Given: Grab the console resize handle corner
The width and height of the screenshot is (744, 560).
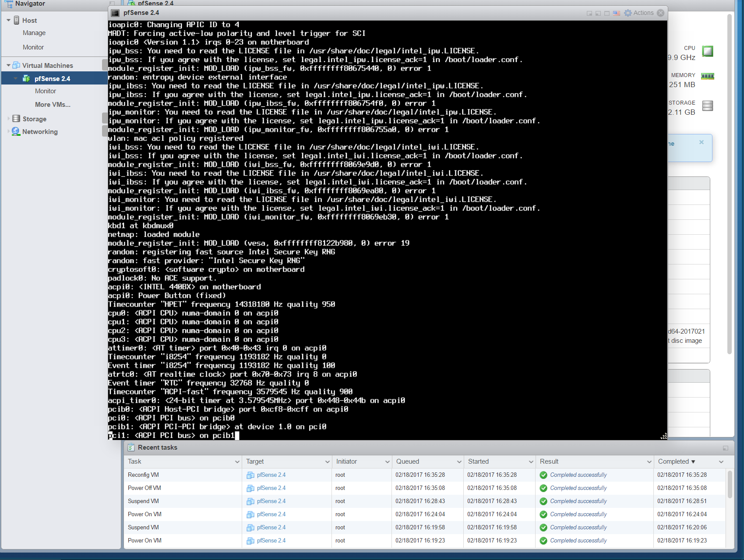Looking at the screenshot, I should [664, 436].
